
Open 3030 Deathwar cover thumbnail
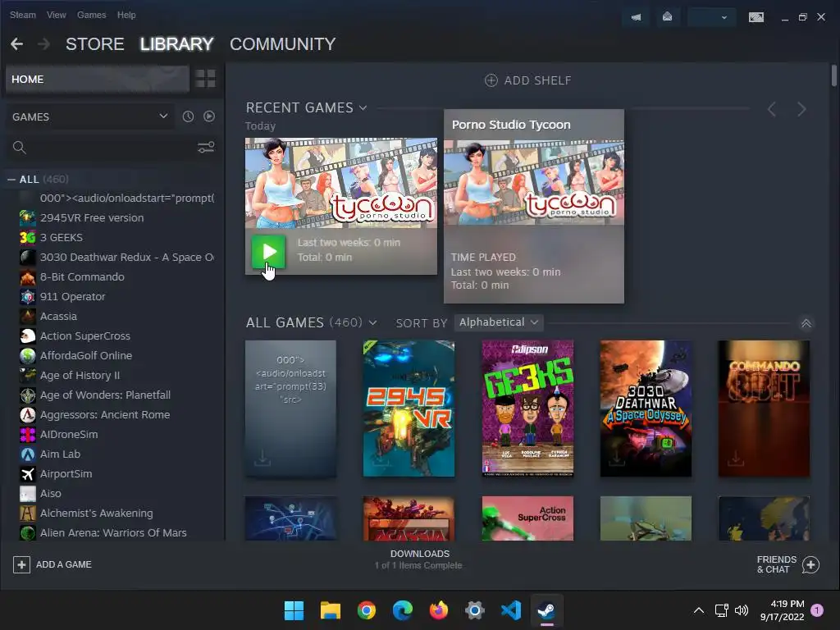646,409
